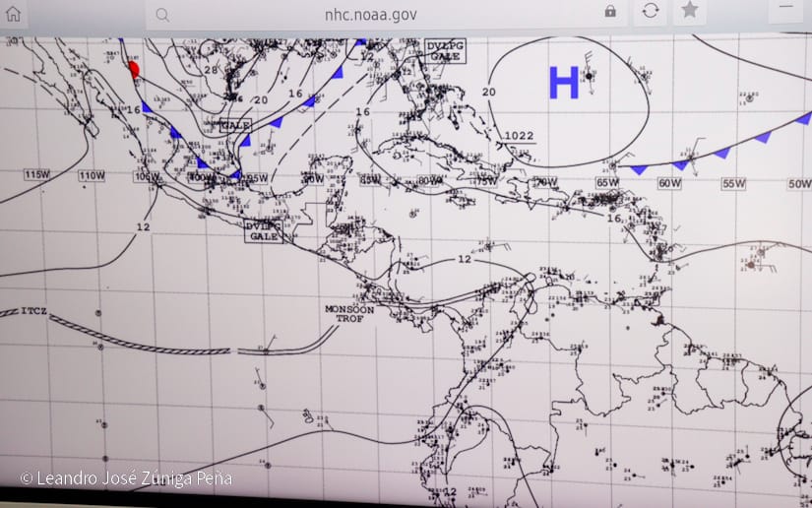Click the 65W longitude label
The image size is (812, 508).
[x=607, y=183]
